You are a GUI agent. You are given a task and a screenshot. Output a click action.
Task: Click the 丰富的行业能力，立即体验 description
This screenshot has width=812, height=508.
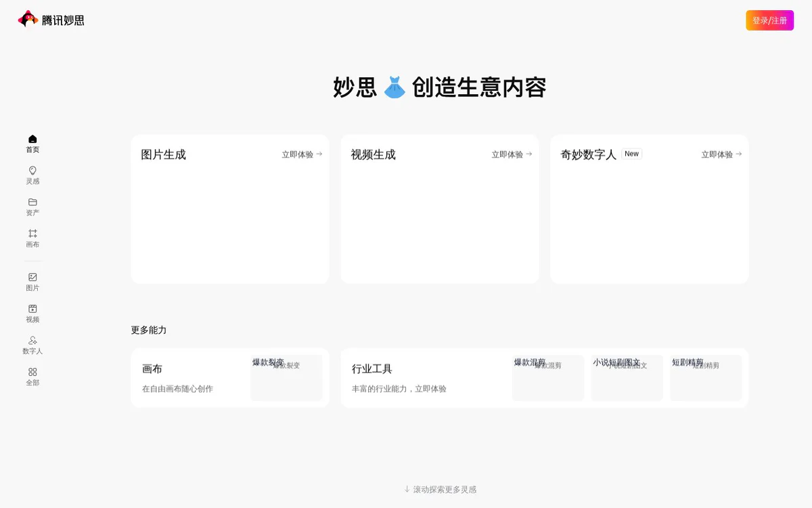399,389
